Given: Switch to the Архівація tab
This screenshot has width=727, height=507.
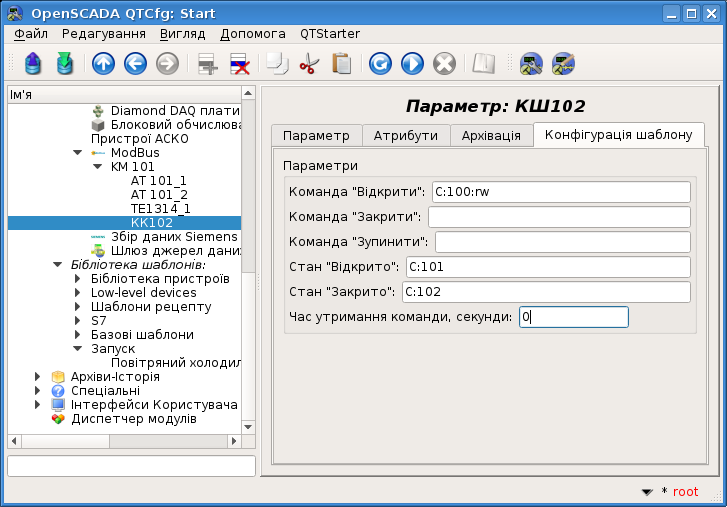Looking at the screenshot, I should [x=491, y=135].
